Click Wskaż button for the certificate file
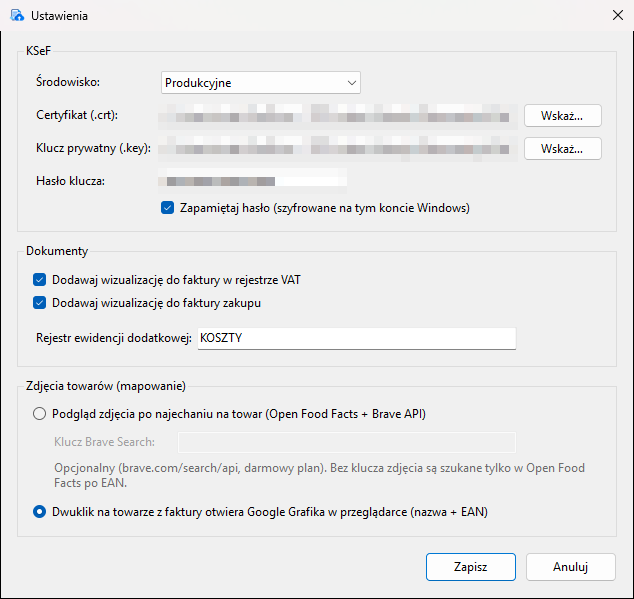 [x=562, y=116]
